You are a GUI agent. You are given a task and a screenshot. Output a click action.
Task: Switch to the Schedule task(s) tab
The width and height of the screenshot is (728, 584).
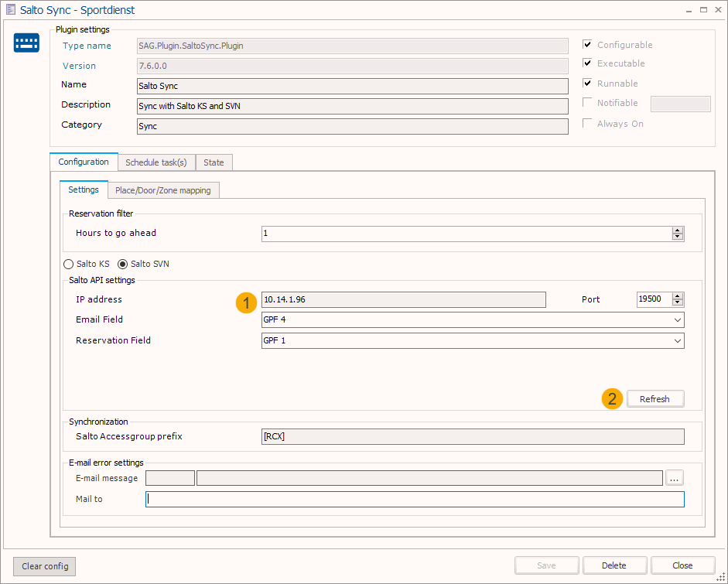pos(156,162)
